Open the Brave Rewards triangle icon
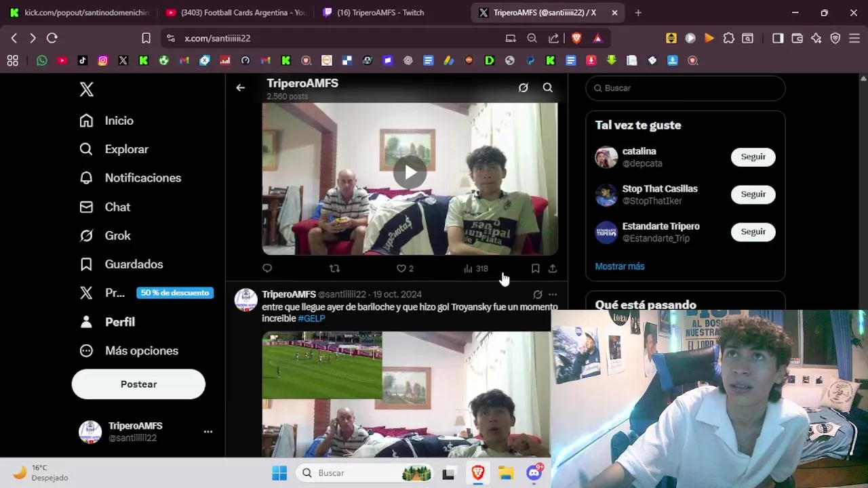This screenshot has height=488, width=868. coord(597,39)
